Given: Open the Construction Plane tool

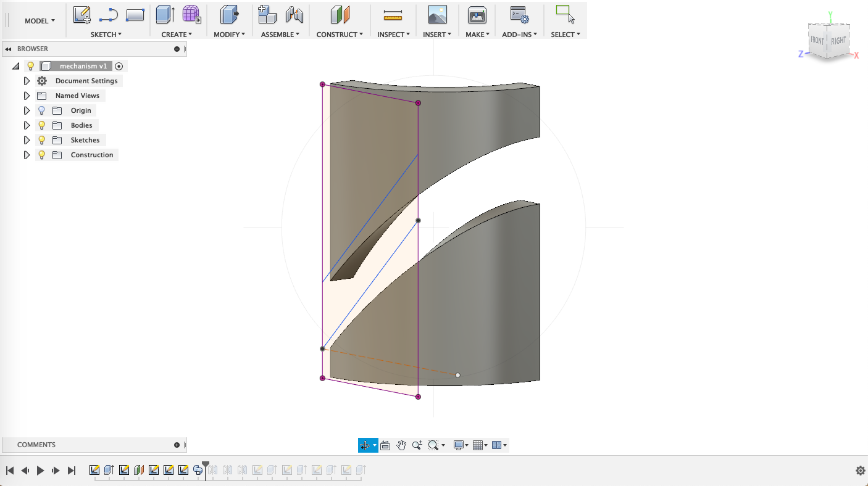Looking at the screenshot, I should [338, 14].
